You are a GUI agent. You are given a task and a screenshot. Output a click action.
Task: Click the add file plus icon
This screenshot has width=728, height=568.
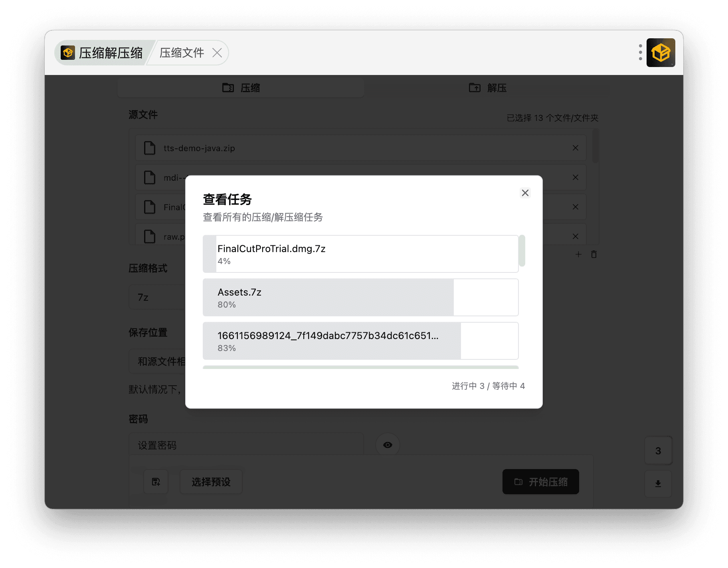click(578, 254)
